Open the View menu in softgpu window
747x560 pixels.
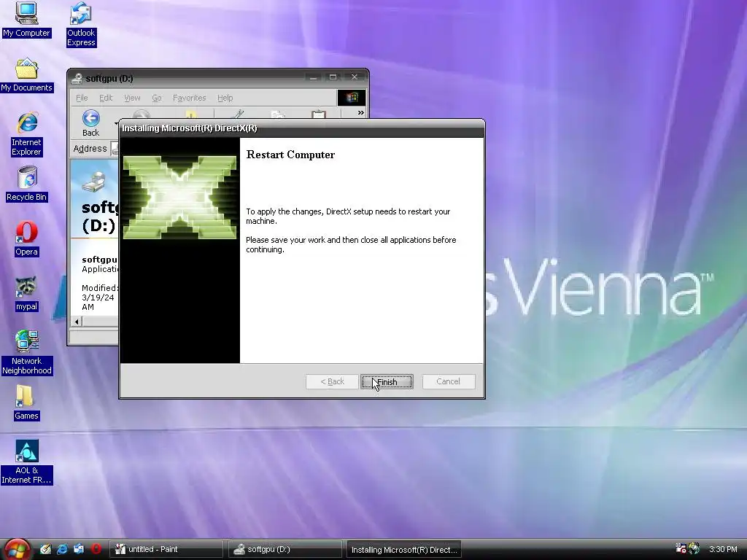(132, 98)
